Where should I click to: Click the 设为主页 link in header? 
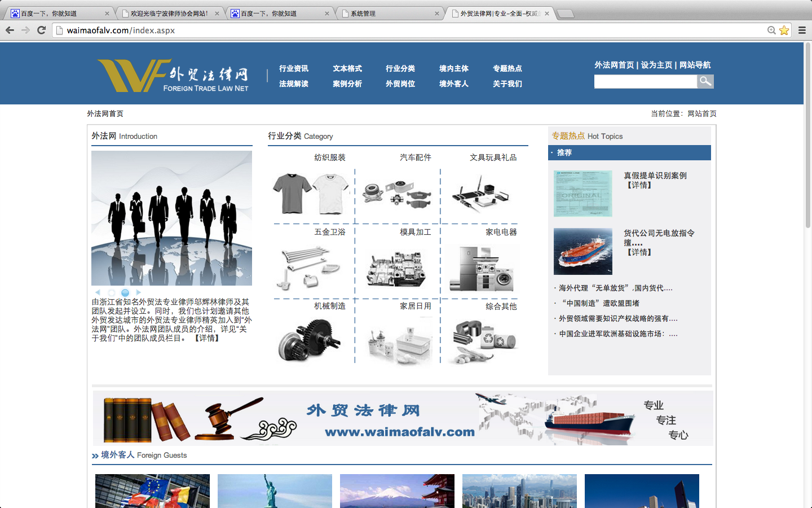pyautogui.click(x=656, y=65)
